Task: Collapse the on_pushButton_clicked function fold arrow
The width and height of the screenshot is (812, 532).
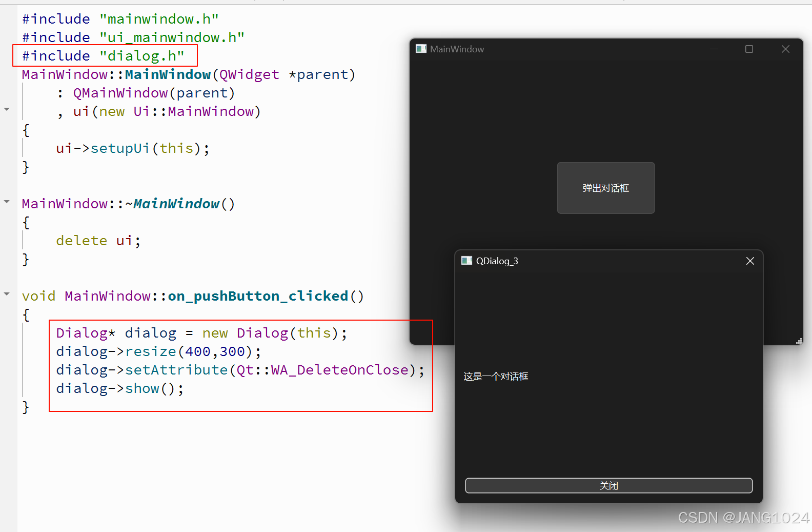Action: coord(7,294)
